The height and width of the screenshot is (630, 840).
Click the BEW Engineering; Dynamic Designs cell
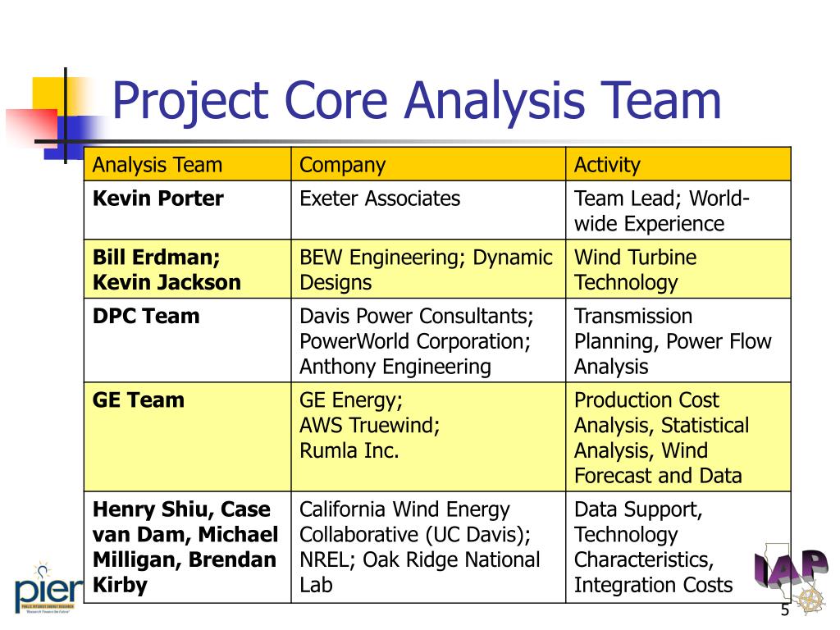coord(428,269)
